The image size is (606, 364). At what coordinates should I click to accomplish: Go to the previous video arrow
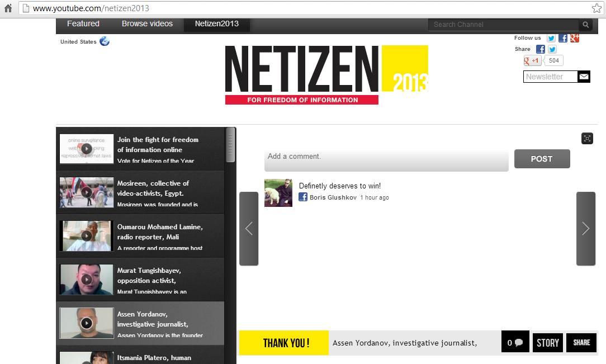click(x=249, y=228)
